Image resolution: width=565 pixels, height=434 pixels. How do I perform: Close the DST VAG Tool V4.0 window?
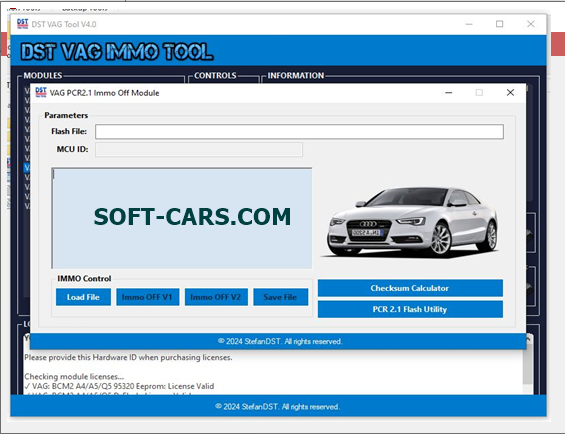530,24
